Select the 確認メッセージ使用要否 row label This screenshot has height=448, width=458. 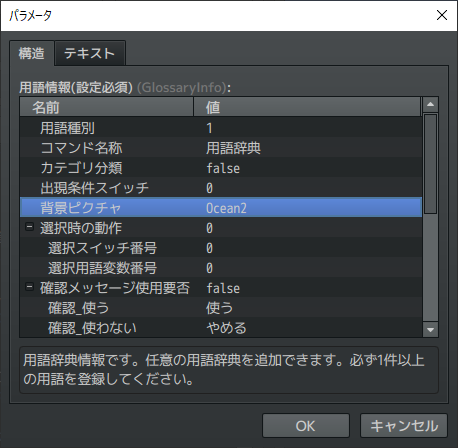coord(115,288)
